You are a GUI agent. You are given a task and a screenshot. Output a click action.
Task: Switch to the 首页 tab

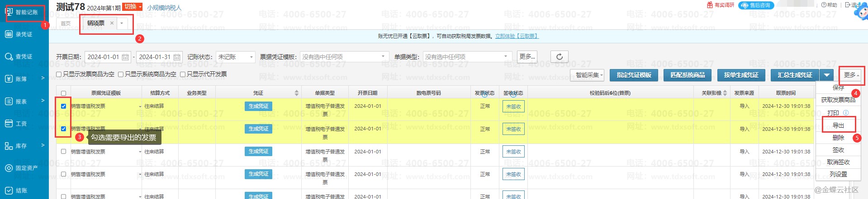[x=66, y=23]
